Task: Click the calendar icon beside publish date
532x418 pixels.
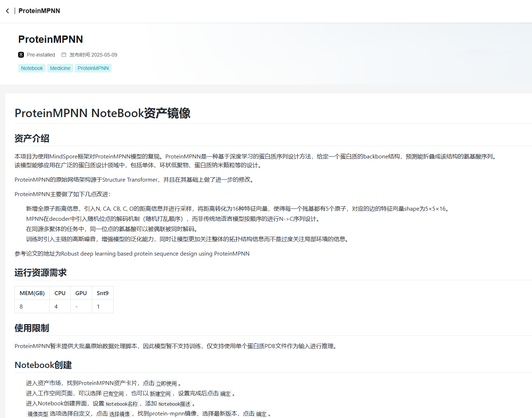Action: pyautogui.click(x=64, y=55)
